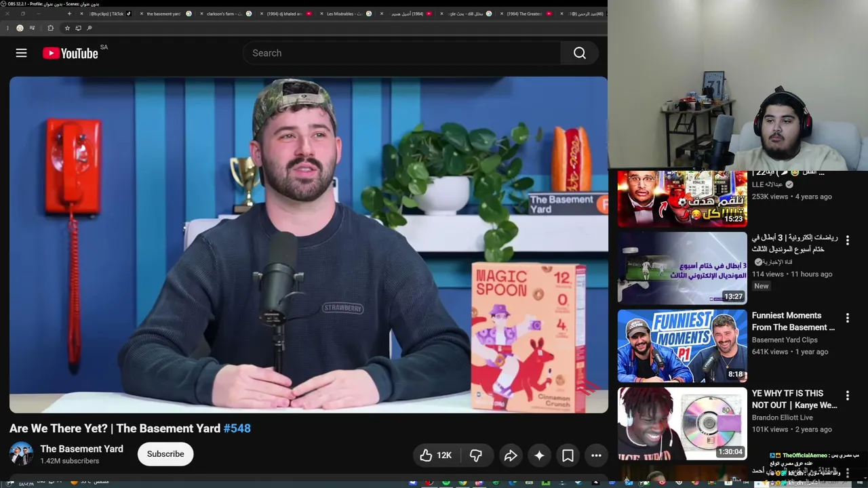The height and width of the screenshot is (488, 868).
Task: Focus the YouTube Search field
Action: point(402,53)
